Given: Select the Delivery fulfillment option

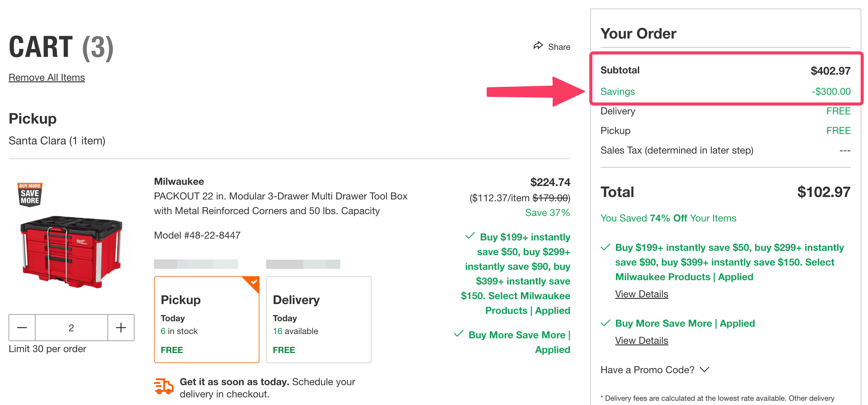Looking at the screenshot, I should (x=318, y=320).
